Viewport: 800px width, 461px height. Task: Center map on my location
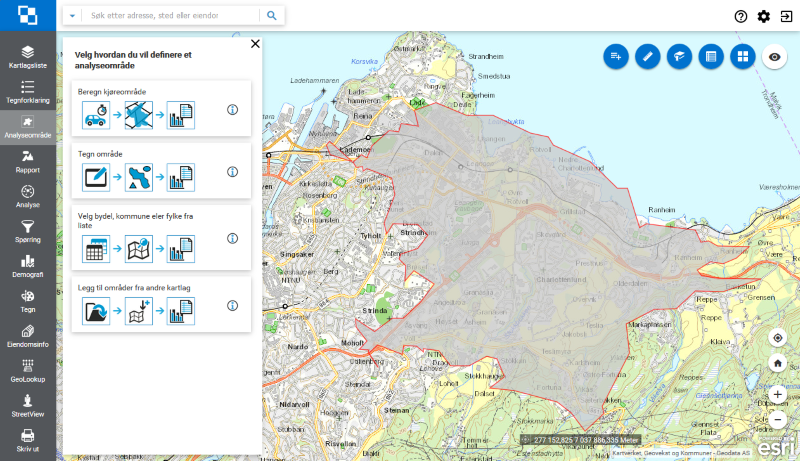tap(777, 338)
